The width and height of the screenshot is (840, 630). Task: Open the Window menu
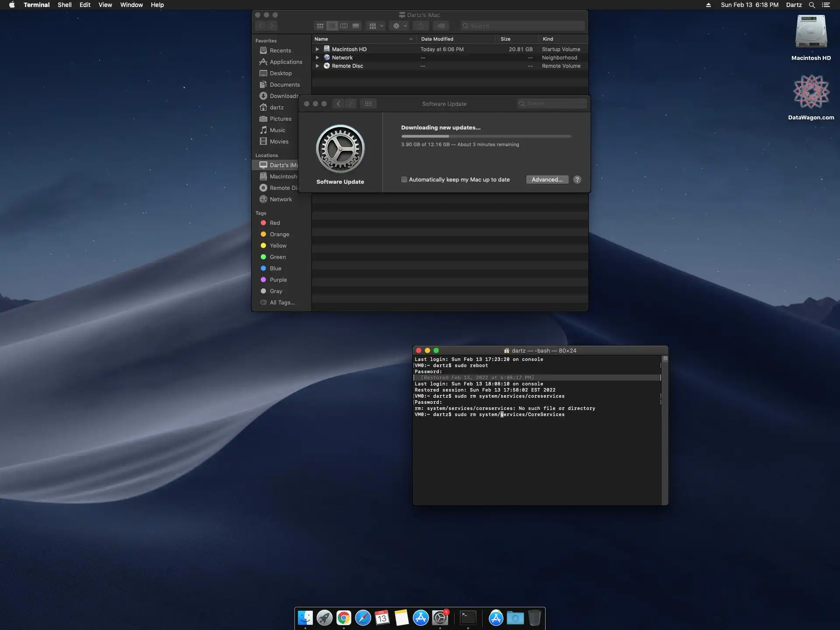pyautogui.click(x=131, y=5)
